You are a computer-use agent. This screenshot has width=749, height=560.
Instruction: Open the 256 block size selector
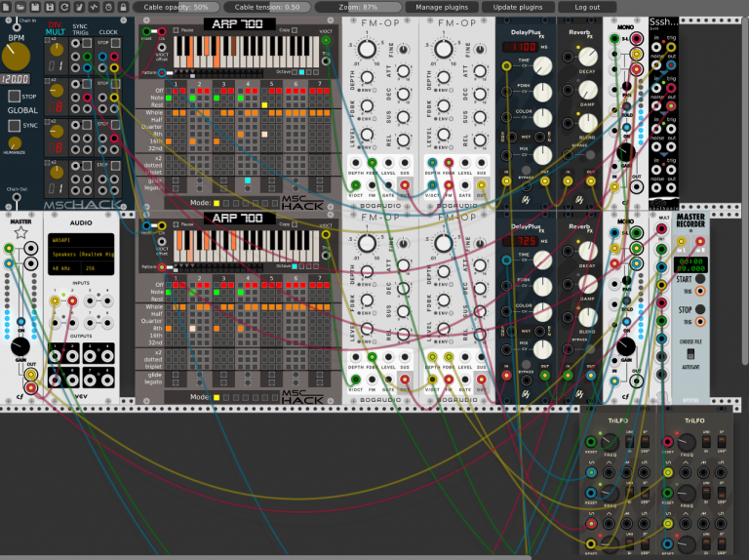pos(97,268)
